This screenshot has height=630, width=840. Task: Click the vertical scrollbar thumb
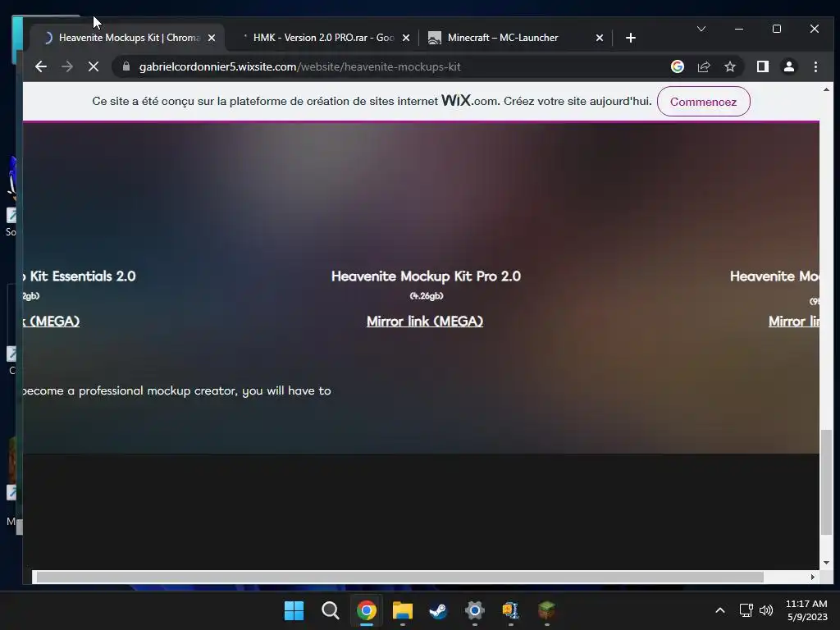point(826,482)
